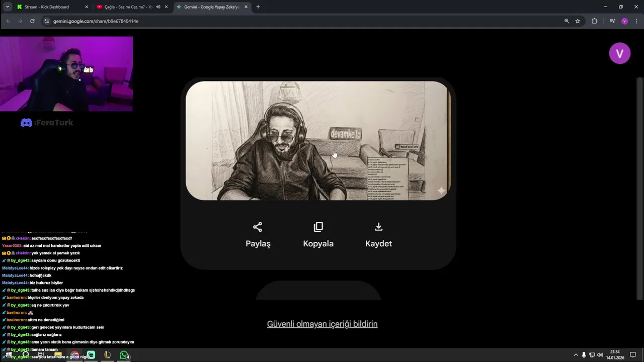This screenshot has height=362, width=644.
Task: Open site information icon in address bar
Action: click(47, 21)
